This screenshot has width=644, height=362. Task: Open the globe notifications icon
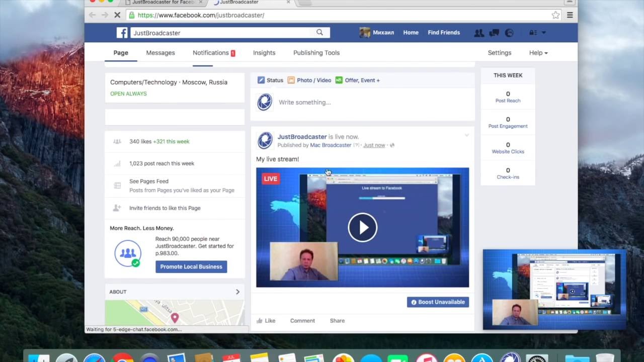click(x=509, y=33)
